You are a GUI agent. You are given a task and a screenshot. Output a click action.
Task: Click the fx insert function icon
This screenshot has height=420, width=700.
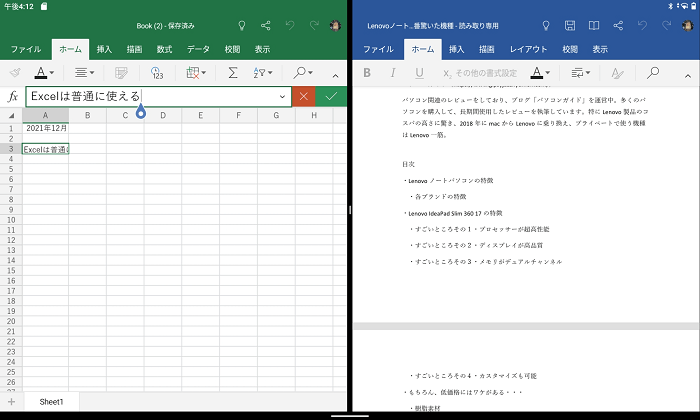pos(13,96)
